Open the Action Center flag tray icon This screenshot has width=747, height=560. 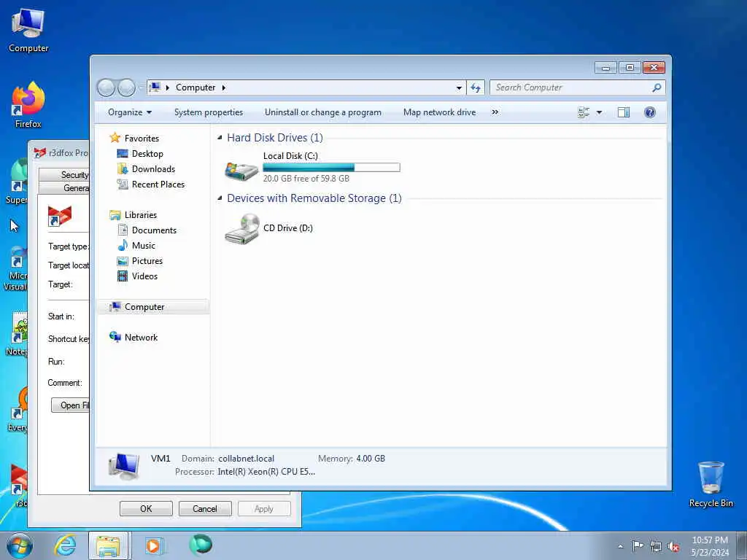pyautogui.click(x=638, y=546)
